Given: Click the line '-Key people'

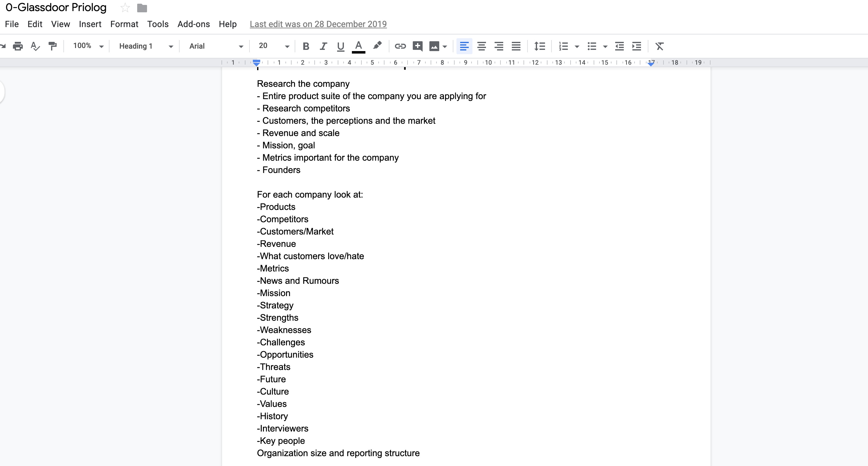Looking at the screenshot, I should (281, 441).
